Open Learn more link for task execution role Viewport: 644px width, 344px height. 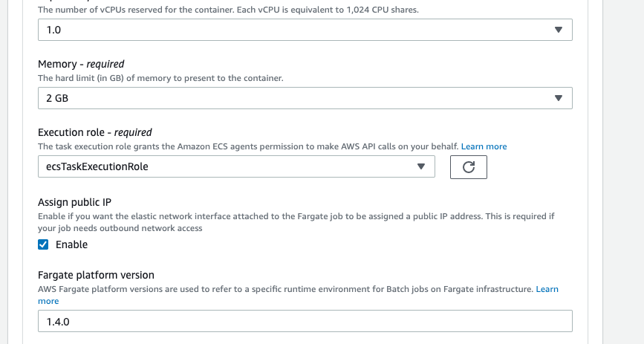[x=484, y=146]
